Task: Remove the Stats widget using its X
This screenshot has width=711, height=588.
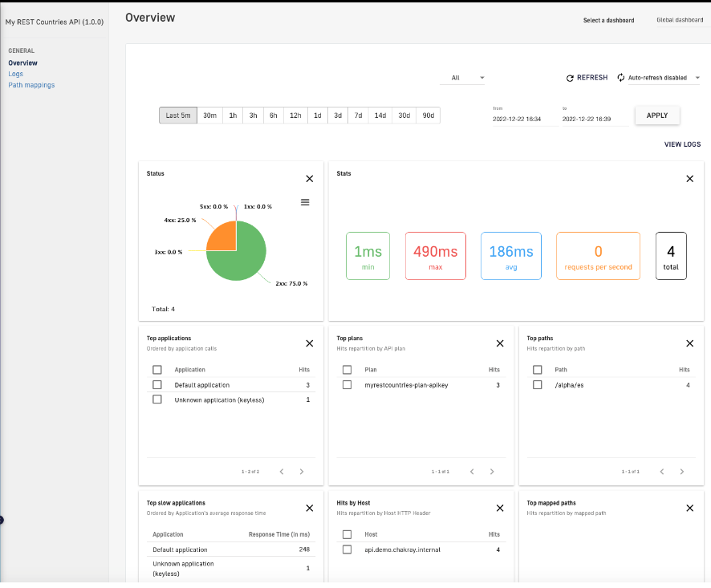Action: coord(689,179)
